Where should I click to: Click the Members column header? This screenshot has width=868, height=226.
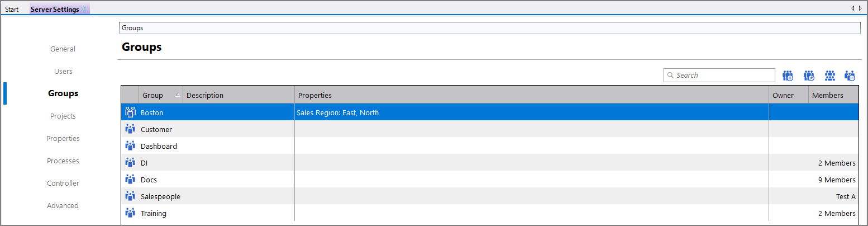point(827,95)
